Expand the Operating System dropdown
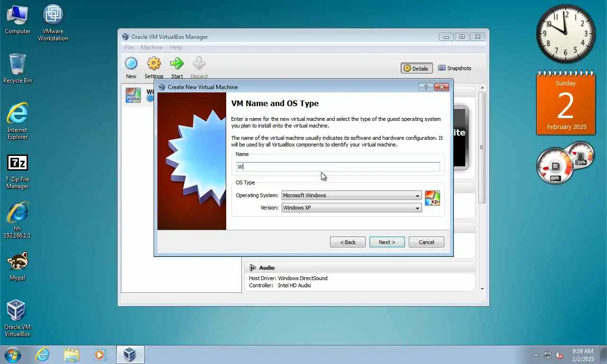The image size is (607, 364). pos(418,195)
